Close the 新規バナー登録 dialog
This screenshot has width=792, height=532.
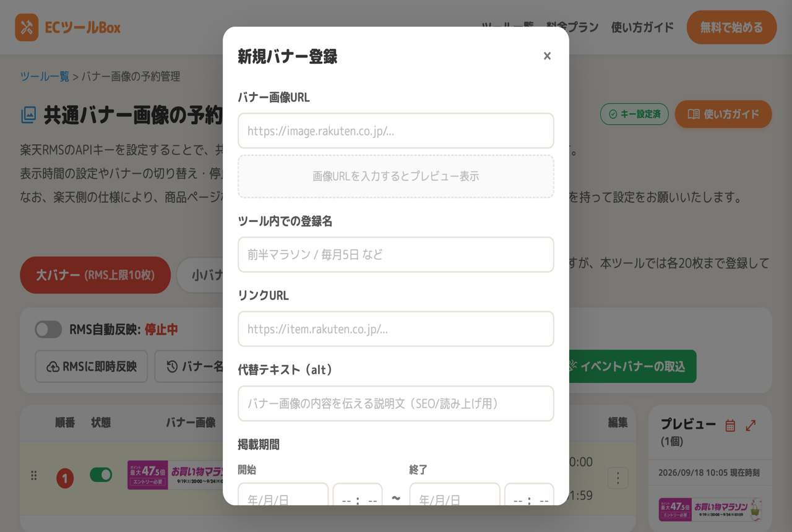click(x=547, y=56)
